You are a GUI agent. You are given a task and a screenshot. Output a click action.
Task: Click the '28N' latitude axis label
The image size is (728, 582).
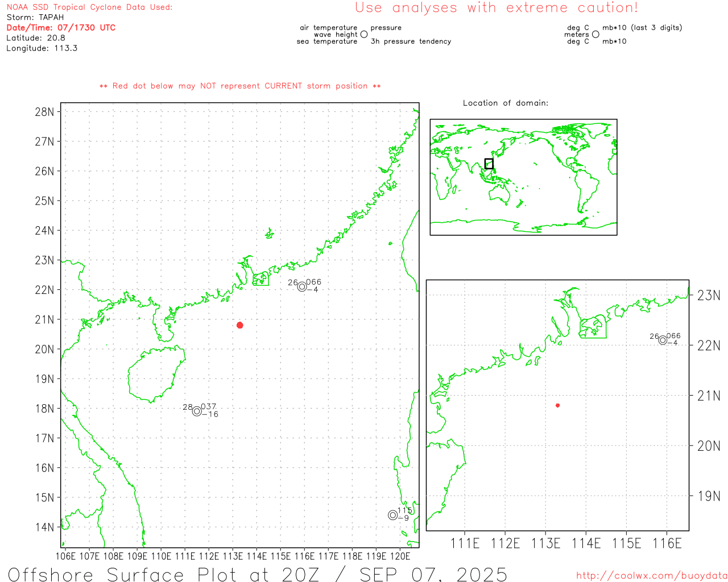coord(45,112)
